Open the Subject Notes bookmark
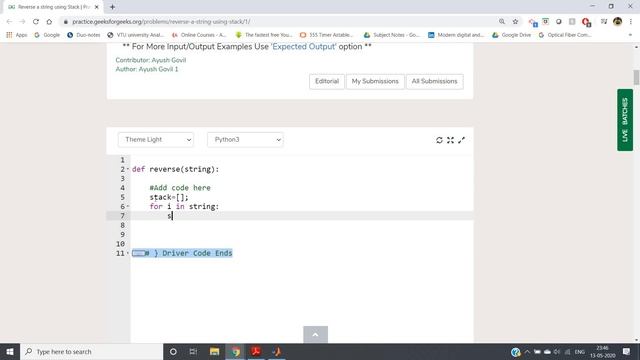 pyautogui.click(x=392, y=35)
